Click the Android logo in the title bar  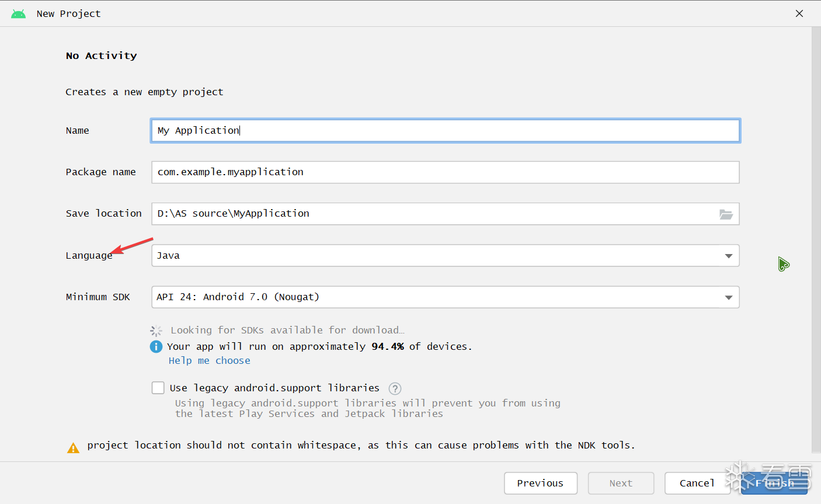pyautogui.click(x=19, y=13)
